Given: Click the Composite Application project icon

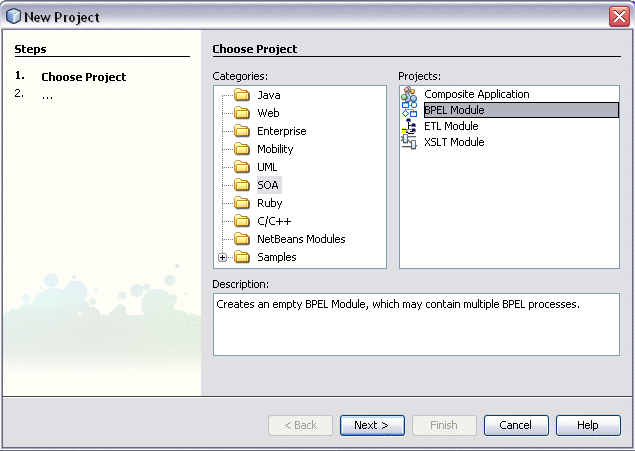Looking at the screenshot, I should click(409, 94).
